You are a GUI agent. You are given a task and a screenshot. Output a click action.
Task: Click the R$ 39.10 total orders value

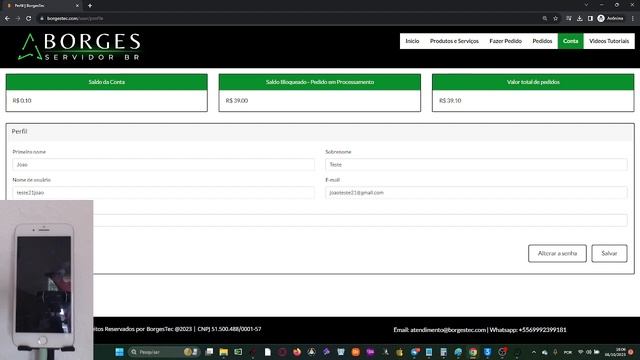tap(450, 100)
